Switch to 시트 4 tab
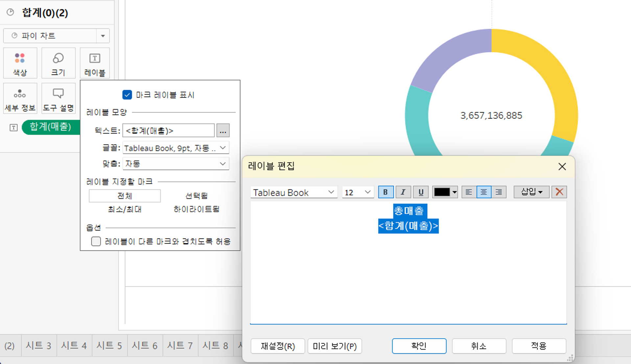The height and width of the screenshot is (364, 631). pyautogui.click(x=74, y=346)
